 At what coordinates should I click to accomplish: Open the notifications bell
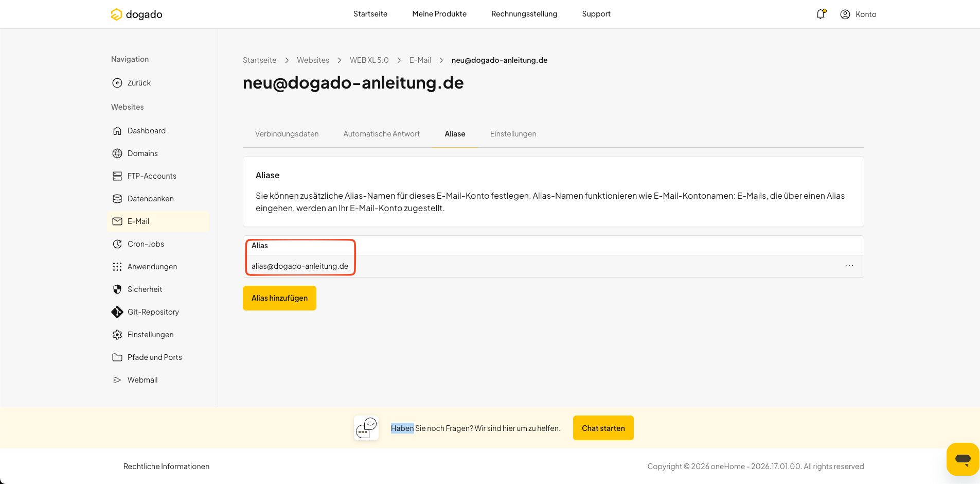(821, 14)
